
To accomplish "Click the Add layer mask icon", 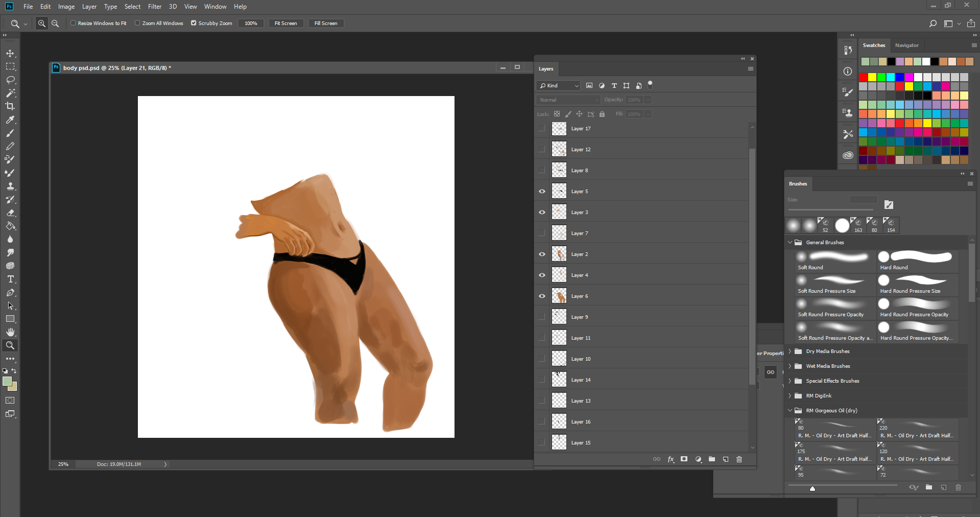I will click(x=684, y=459).
